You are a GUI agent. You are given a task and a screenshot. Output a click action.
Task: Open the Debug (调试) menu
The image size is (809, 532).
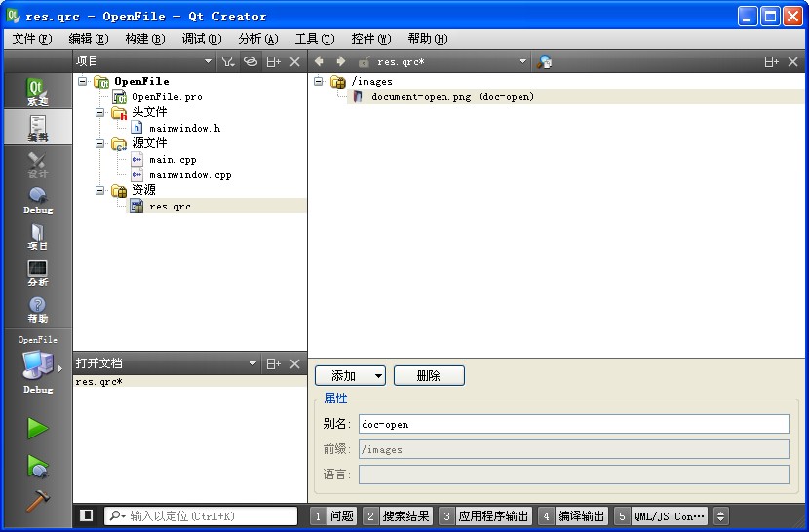tap(202, 39)
